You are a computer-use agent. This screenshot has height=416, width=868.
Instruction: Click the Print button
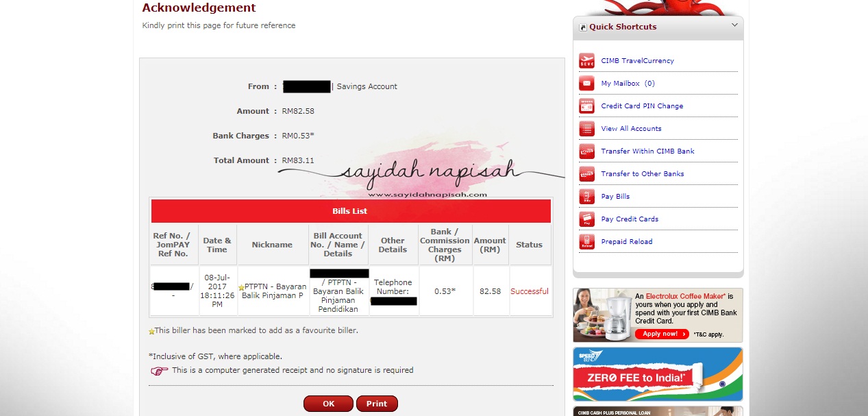(377, 404)
